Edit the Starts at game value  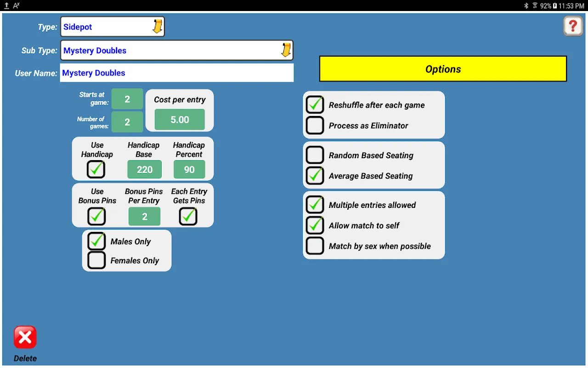tap(127, 99)
